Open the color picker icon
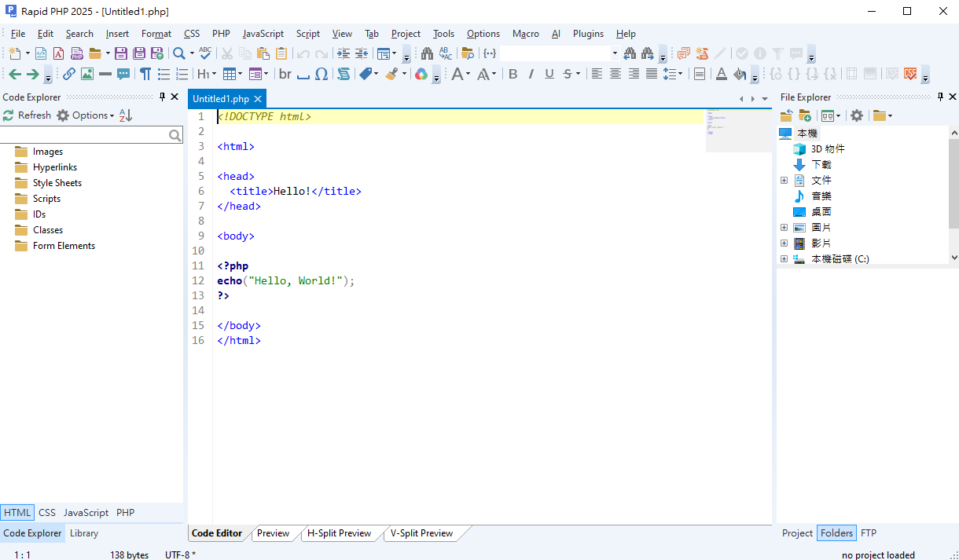959x560 pixels. (x=421, y=74)
